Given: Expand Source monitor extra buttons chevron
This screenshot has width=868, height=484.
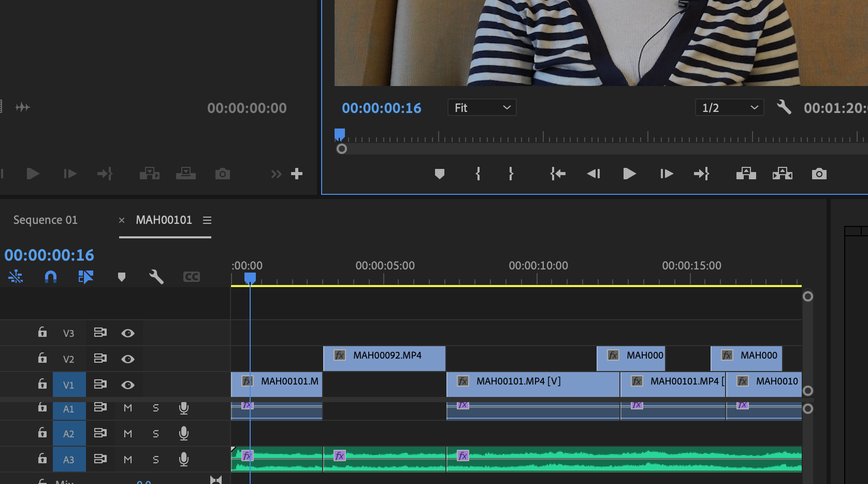Looking at the screenshot, I should click(276, 174).
